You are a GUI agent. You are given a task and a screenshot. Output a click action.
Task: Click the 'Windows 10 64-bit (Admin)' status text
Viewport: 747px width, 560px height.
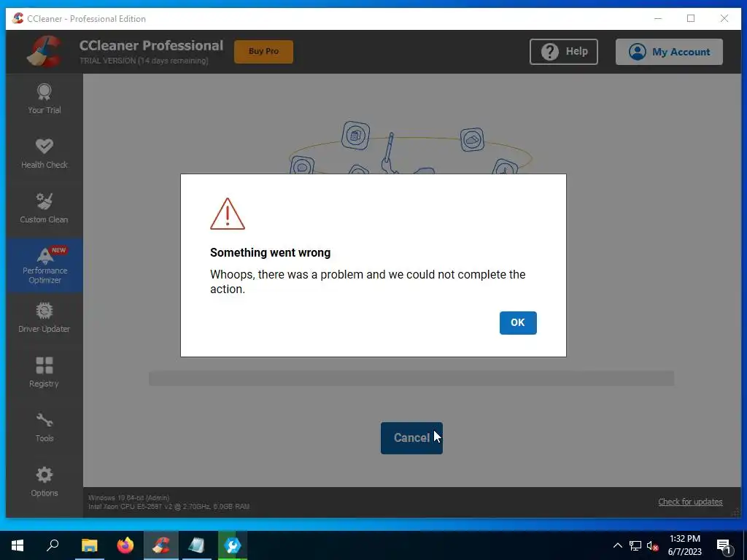click(x=128, y=497)
